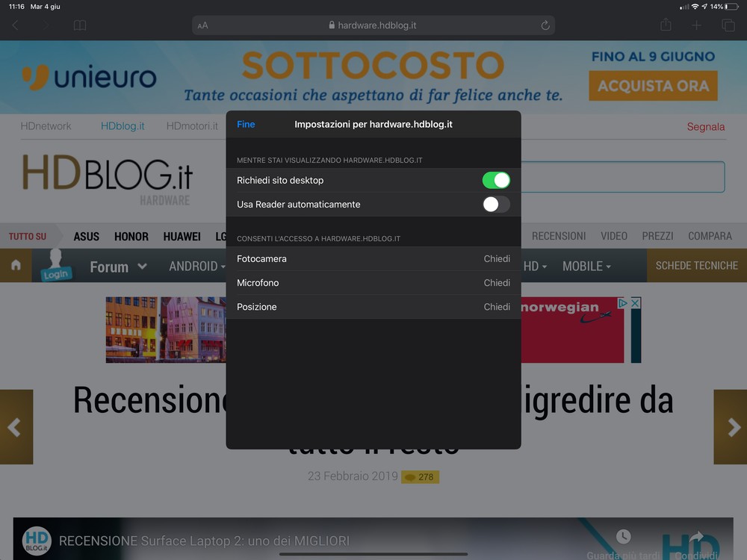Enable Usa Reader automaticamente switch

496,205
